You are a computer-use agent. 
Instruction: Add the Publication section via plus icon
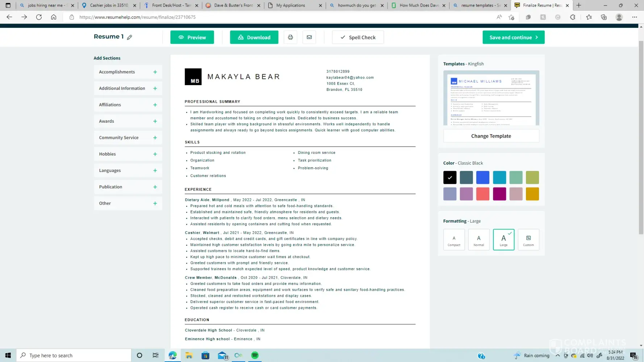tap(155, 187)
